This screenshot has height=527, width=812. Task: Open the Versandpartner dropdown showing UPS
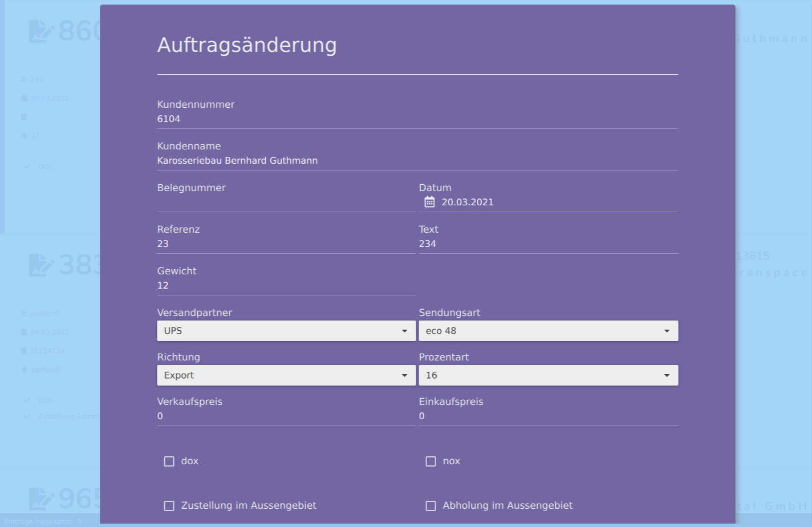pyautogui.click(x=286, y=331)
